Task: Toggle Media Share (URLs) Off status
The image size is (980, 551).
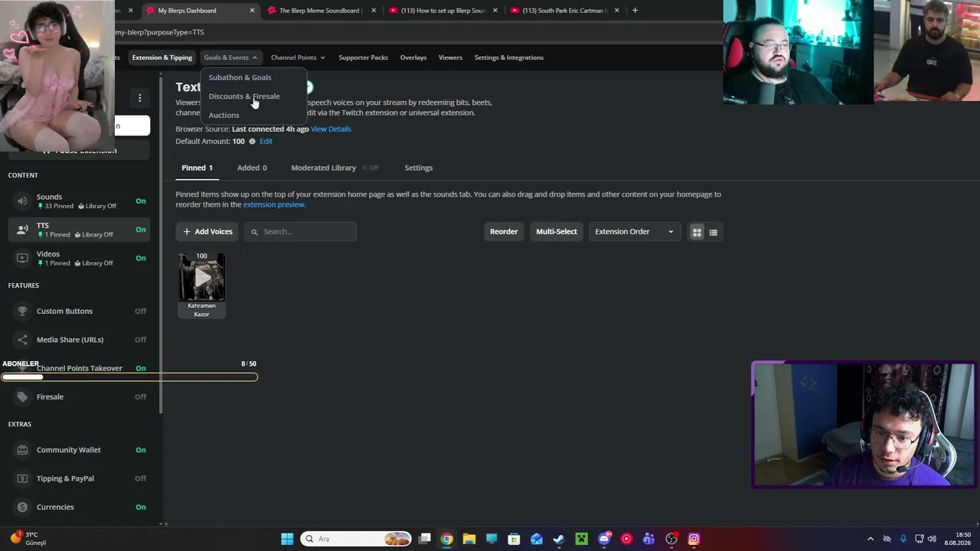Action: tap(141, 340)
